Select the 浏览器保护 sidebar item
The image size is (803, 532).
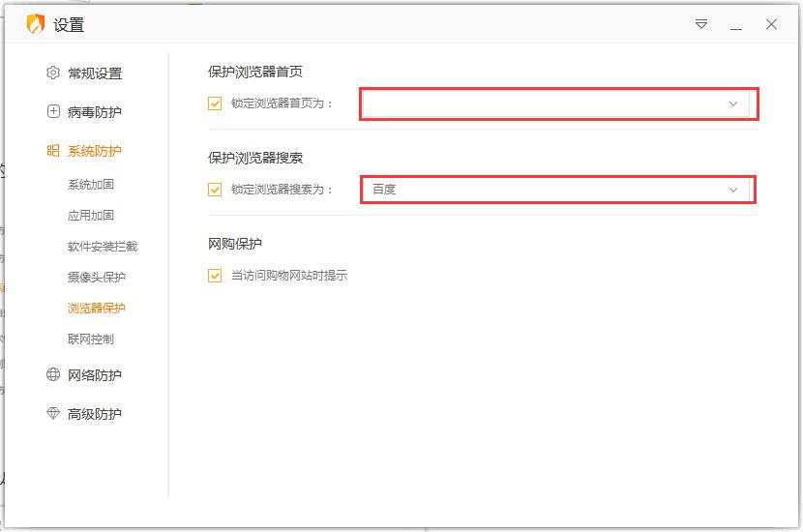[97, 309]
